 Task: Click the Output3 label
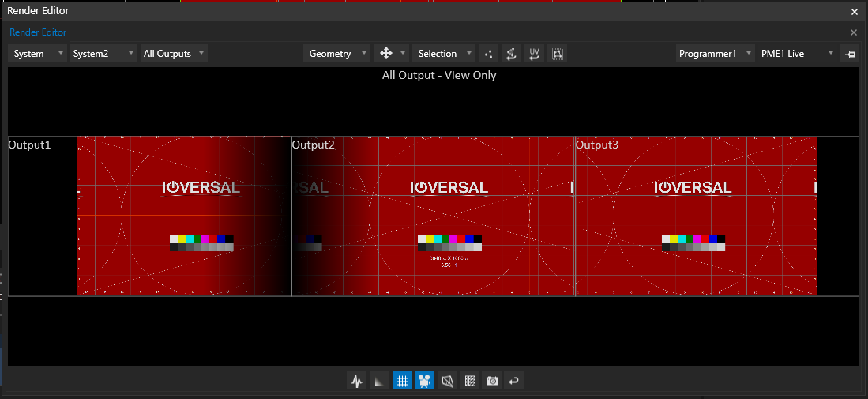click(597, 145)
